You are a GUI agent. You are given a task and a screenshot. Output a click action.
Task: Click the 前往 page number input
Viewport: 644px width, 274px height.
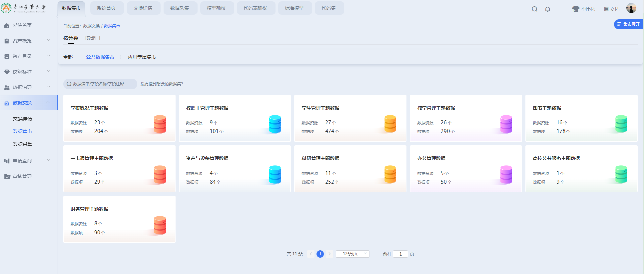[x=400, y=254]
